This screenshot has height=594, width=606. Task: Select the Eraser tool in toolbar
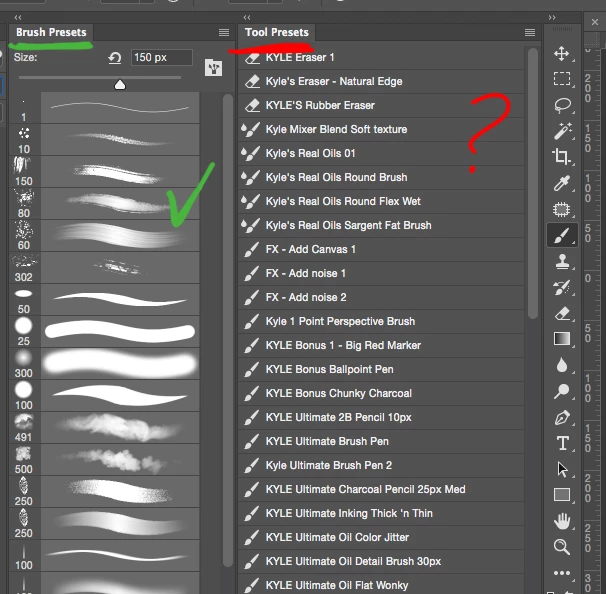pyautogui.click(x=562, y=313)
